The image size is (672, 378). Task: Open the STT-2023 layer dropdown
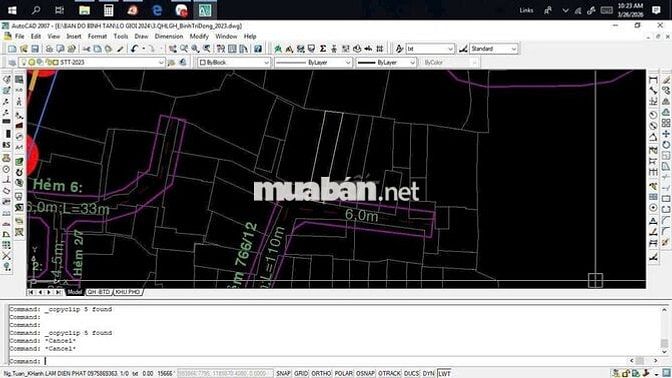point(92,63)
